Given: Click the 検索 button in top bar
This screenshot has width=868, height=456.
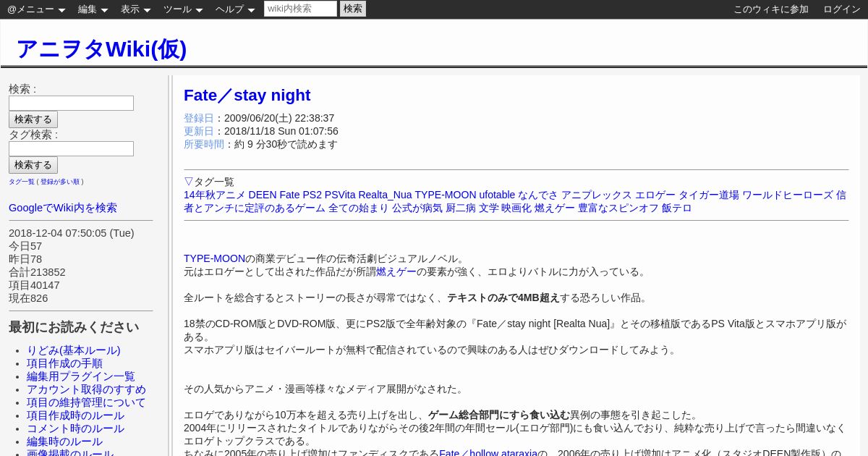Looking at the screenshot, I should click(353, 9).
